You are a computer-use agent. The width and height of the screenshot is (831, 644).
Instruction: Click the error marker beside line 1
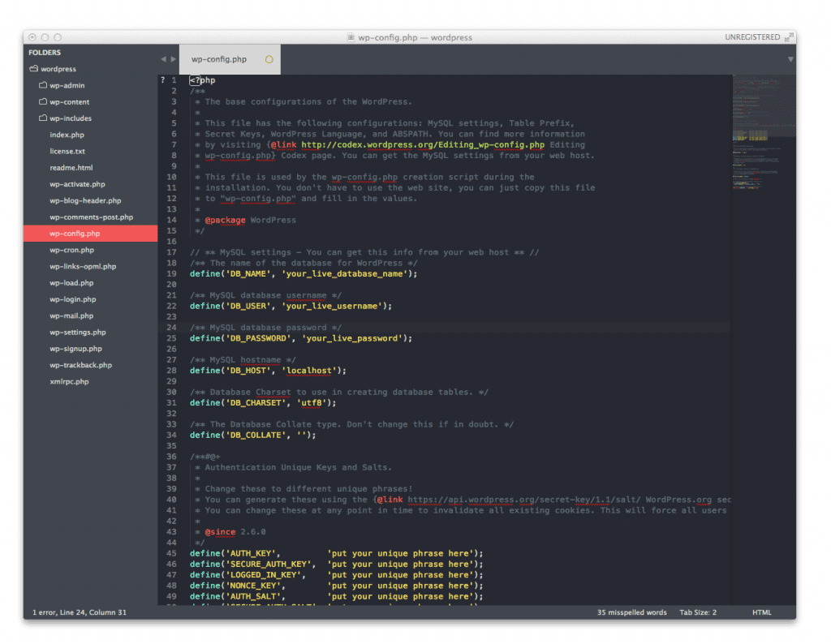click(x=162, y=79)
